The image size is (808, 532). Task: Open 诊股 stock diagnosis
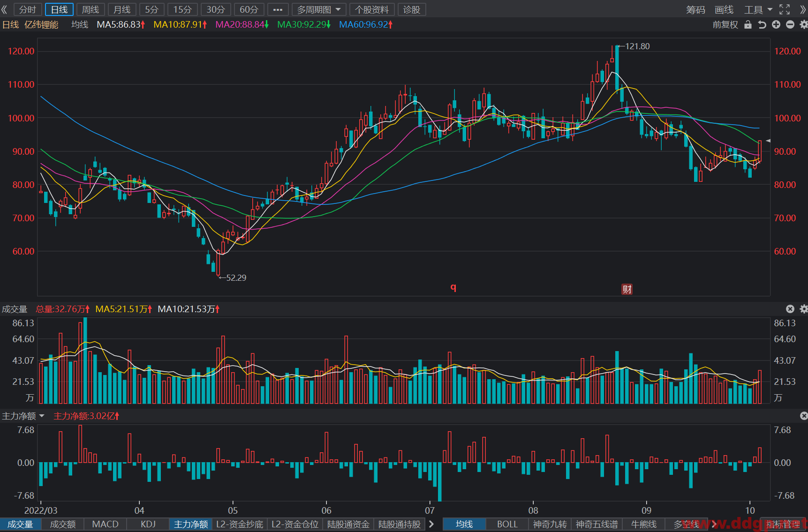click(x=412, y=9)
